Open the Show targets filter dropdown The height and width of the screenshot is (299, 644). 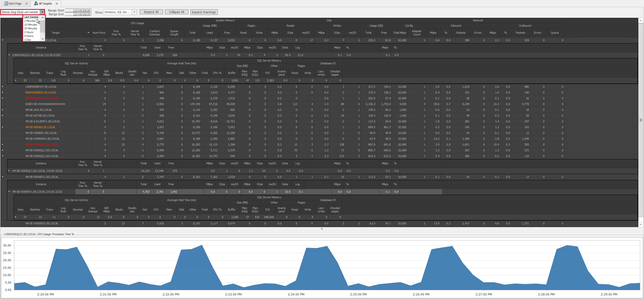[x=134, y=12]
